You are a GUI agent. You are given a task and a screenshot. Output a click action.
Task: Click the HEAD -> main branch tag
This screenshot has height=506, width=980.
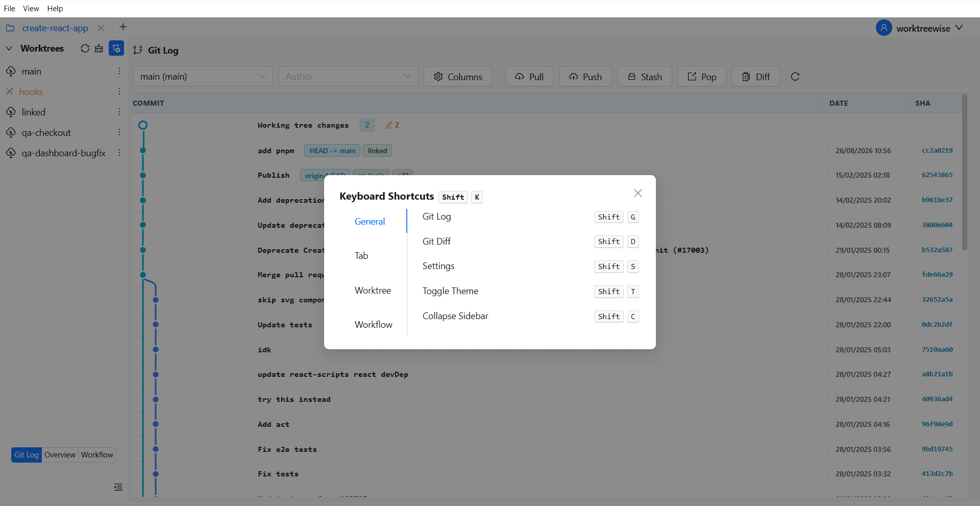point(332,151)
